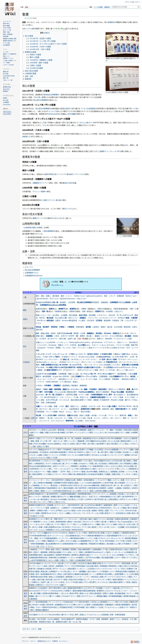Open the 履歴表示 tab
Image resolution: width=142 pixels, height=644 pixels.
107,7
